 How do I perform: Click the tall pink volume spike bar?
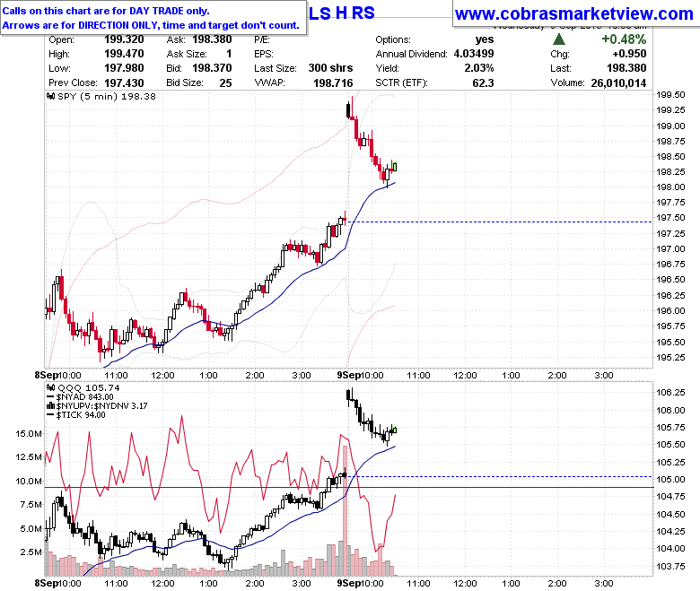[x=345, y=510]
